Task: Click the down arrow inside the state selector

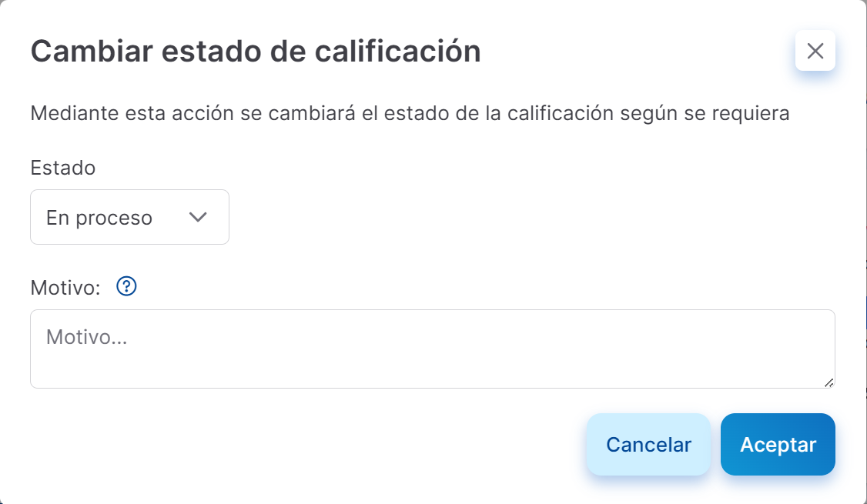Action: pos(197,217)
